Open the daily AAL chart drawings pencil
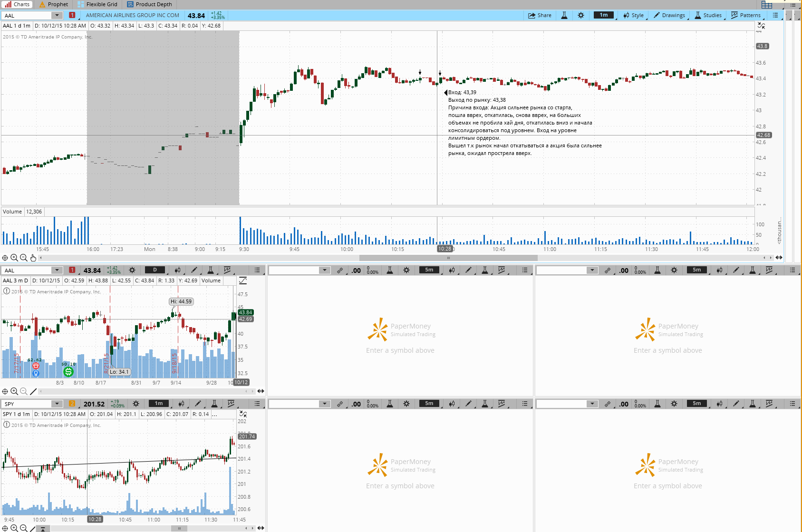This screenshot has height=532, width=802. 194,270
